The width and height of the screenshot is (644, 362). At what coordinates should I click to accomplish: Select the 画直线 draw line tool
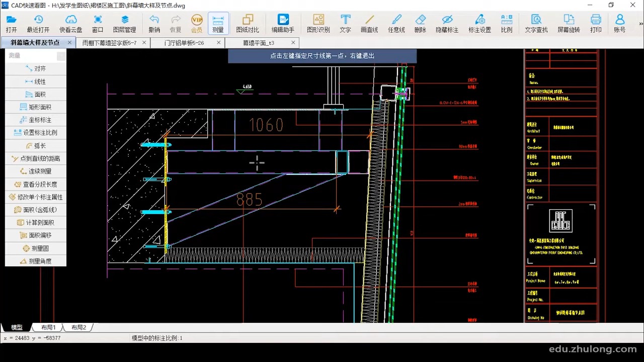pos(369,24)
